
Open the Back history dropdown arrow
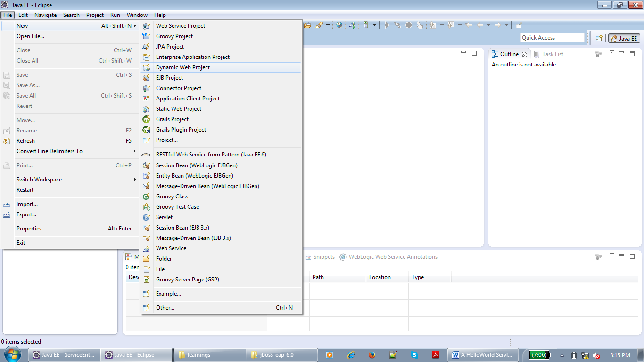point(488,25)
